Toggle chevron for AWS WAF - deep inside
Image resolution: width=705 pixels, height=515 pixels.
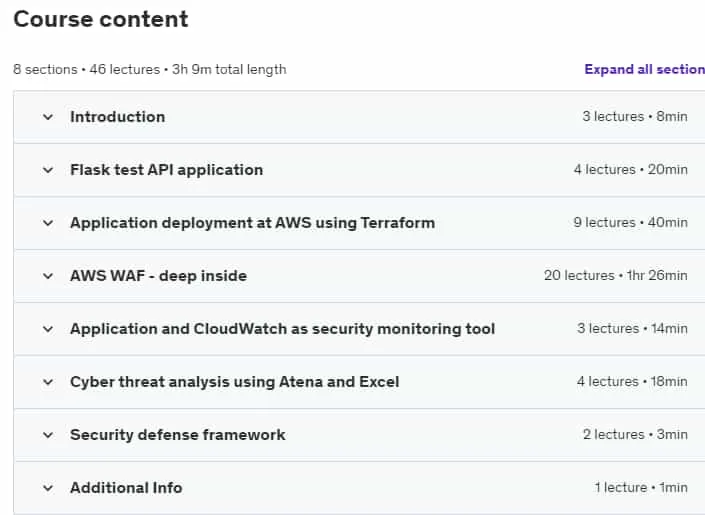(48, 276)
